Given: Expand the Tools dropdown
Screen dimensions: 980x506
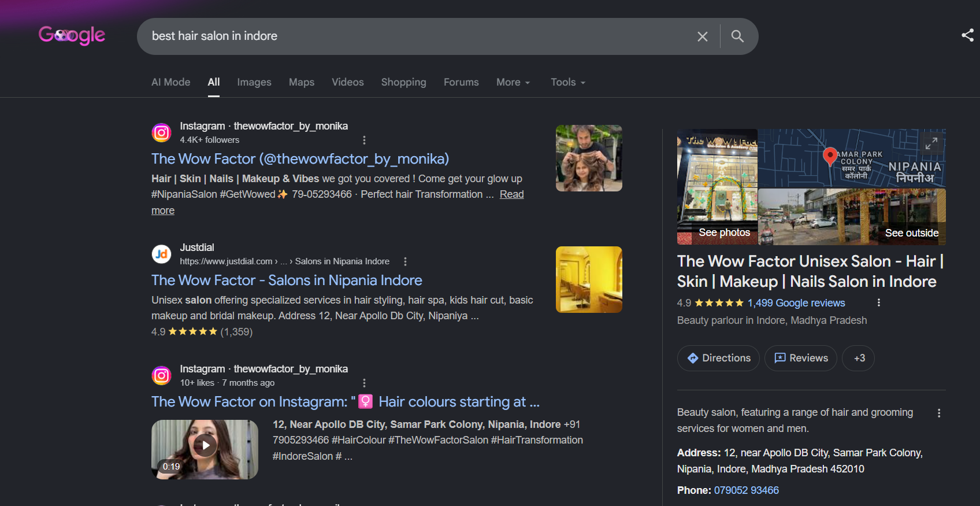Looking at the screenshot, I should click(568, 82).
